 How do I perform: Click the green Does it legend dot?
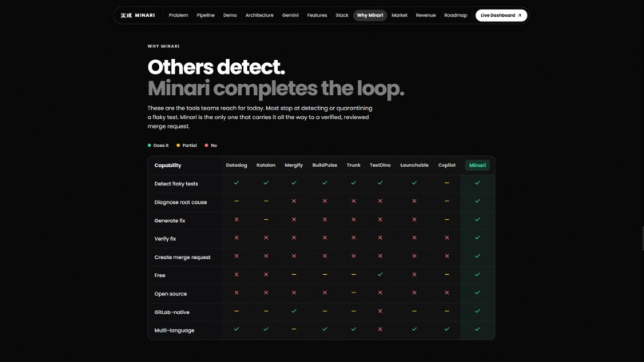point(149,145)
